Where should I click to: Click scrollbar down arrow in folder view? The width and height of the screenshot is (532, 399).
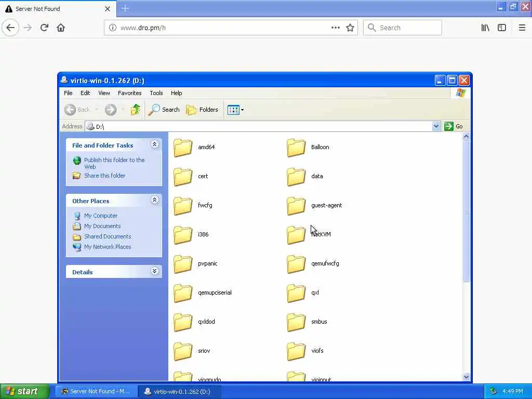(x=466, y=377)
